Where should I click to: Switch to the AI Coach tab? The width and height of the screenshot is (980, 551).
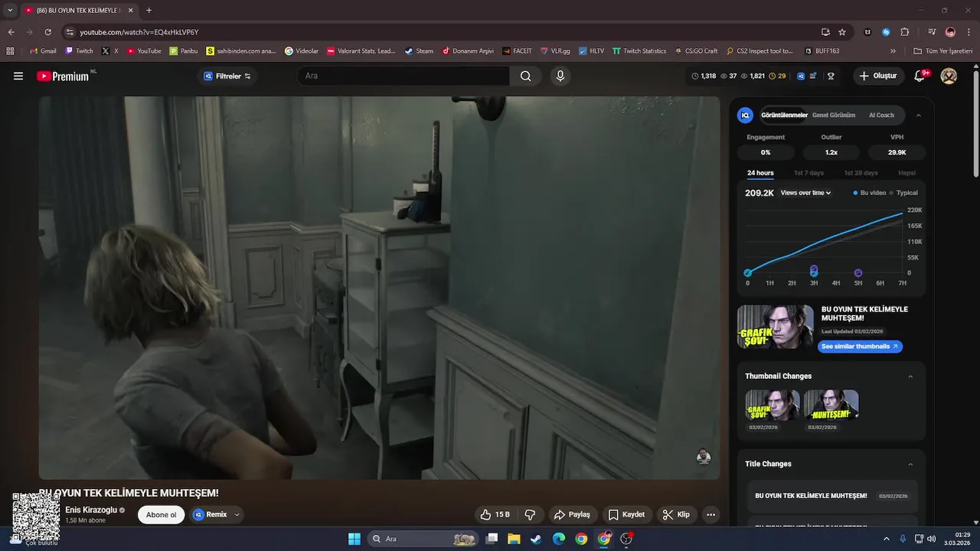pyautogui.click(x=881, y=115)
